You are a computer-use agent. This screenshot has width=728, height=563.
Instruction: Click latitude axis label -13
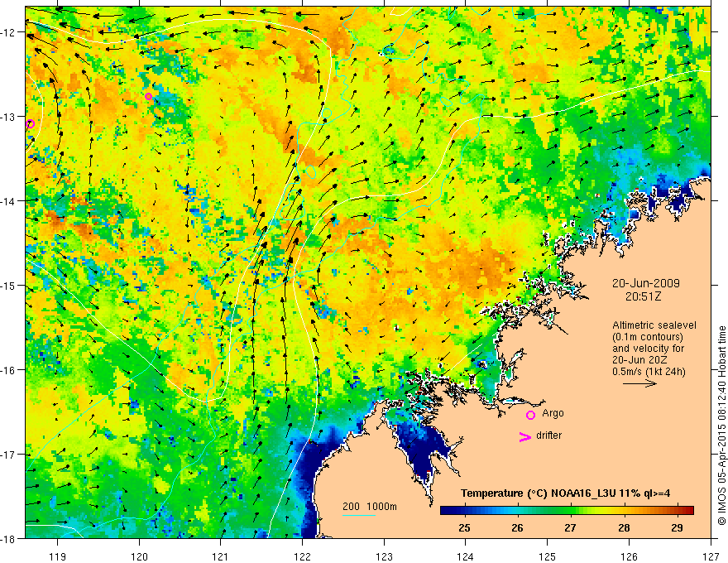tap(10, 117)
